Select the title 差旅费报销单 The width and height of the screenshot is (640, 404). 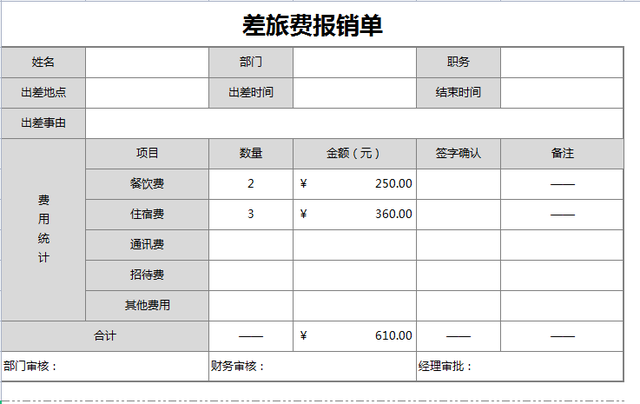coord(312,25)
